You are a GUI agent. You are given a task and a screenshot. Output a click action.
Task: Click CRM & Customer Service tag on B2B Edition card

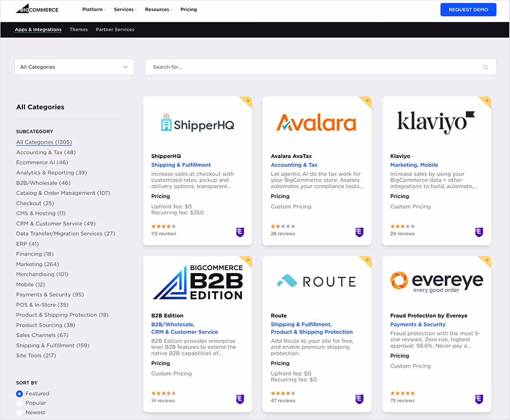coord(184,332)
